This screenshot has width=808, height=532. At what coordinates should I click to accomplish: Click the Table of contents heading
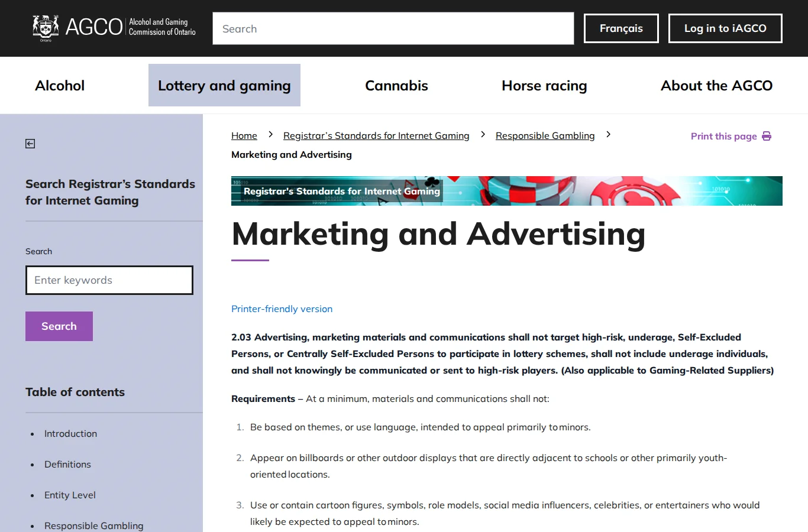coord(75,392)
